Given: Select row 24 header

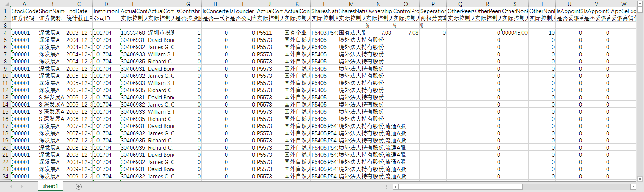Looking at the screenshot, I should coord(5,177).
